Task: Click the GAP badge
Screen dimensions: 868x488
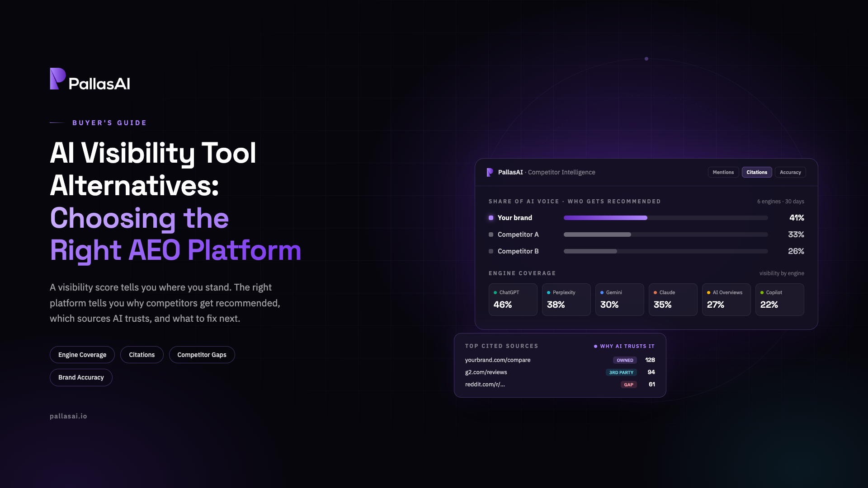Action: pyautogui.click(x=629, y=385)
